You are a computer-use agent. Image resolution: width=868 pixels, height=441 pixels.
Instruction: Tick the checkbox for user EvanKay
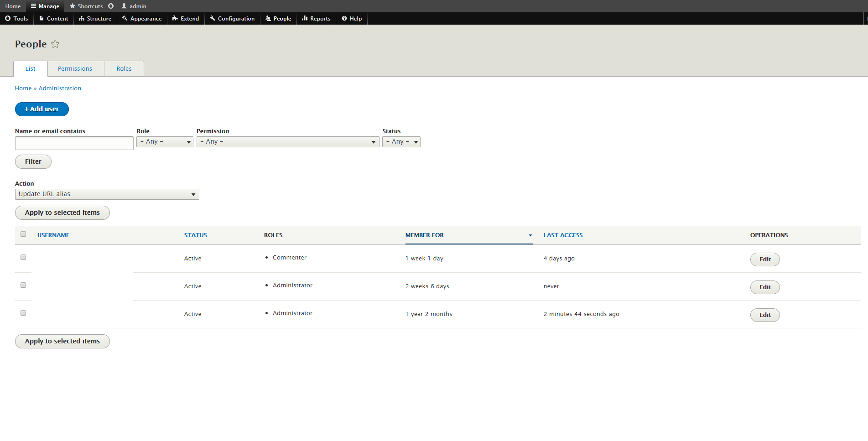(23, 258)
